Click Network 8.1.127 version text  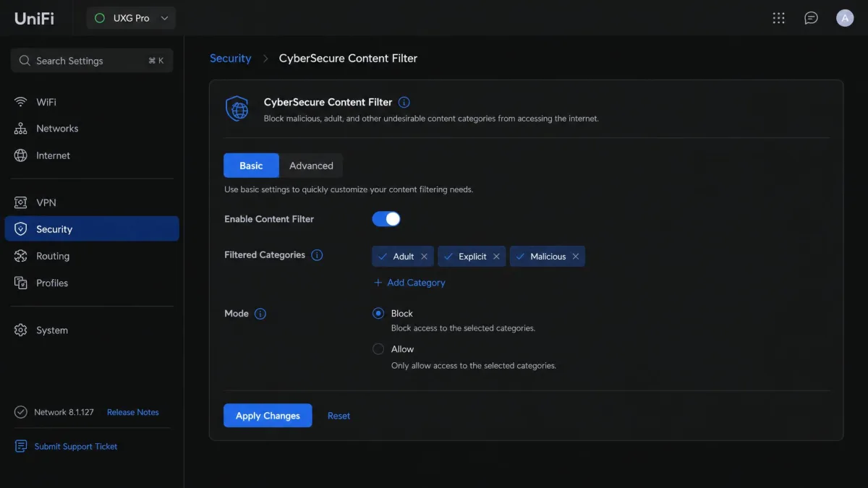64,412
